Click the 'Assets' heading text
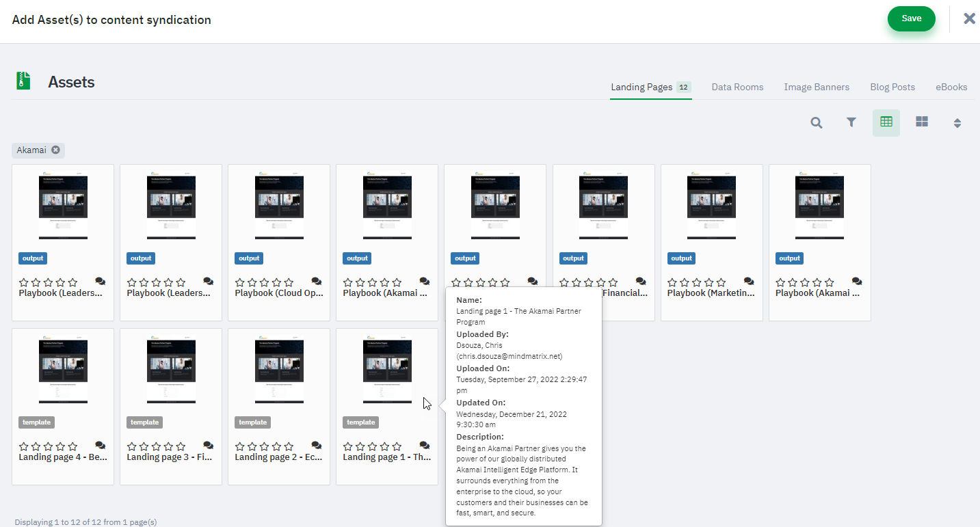Image resolution: width=980 pixels, height=527 pixels. [x=71, y=82]
